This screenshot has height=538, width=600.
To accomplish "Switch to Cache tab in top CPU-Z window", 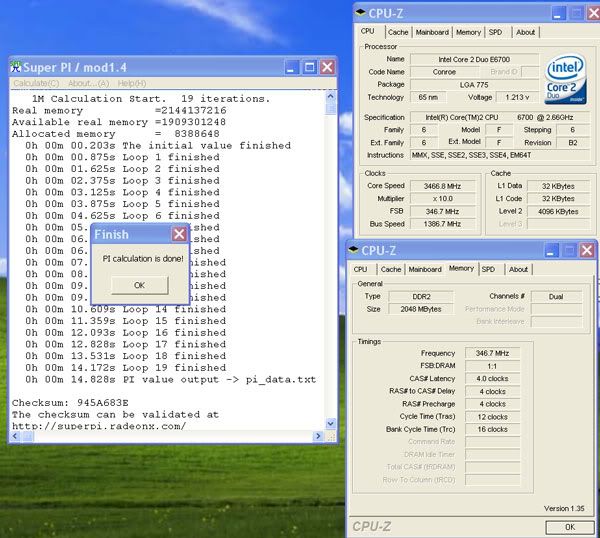I will 398,32.
